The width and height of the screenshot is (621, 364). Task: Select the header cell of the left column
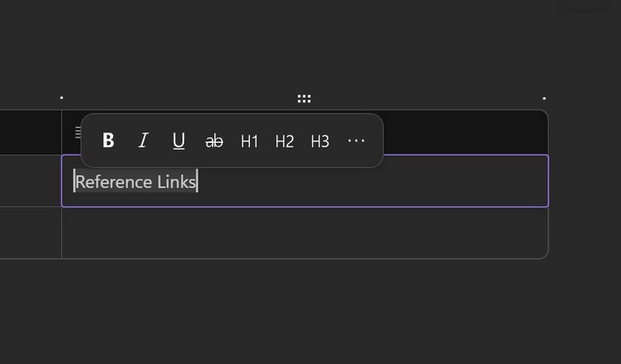[x=30, y=132]
